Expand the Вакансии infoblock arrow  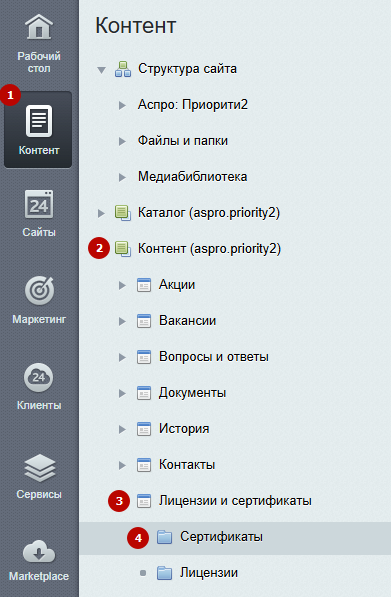pyautogui.click(x=122, y=322)
